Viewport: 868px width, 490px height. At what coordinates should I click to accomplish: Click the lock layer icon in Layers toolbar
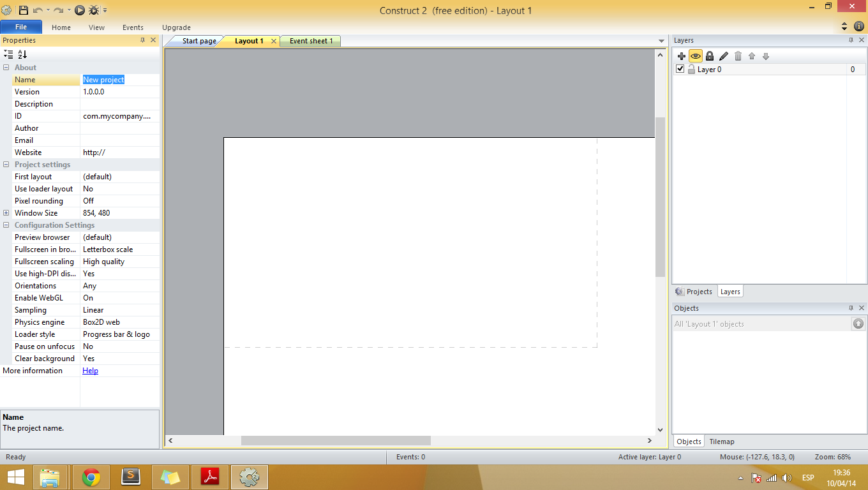[709, 56]
